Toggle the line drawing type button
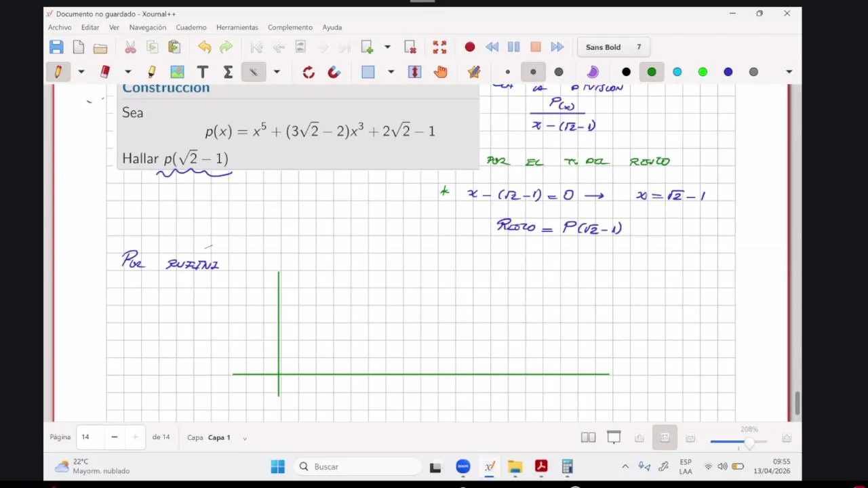868x488 pixels. (254, 72)
